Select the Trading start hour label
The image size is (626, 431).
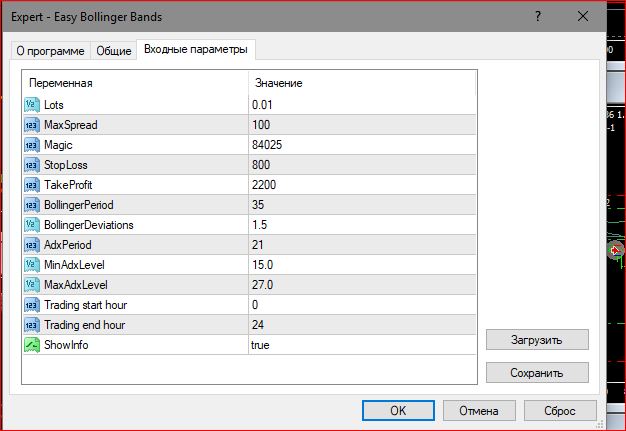tap(85, 305)
